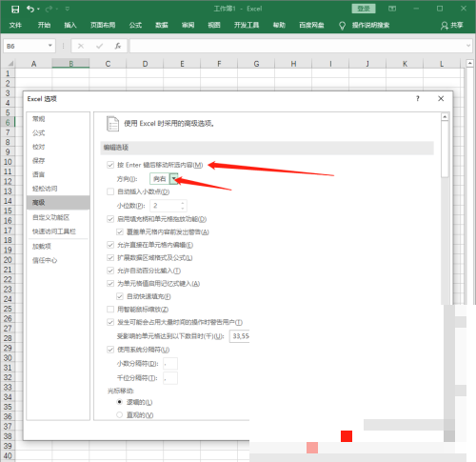
Task: Select 信任中心 category in options list
Action: click(x=45, y=260)
